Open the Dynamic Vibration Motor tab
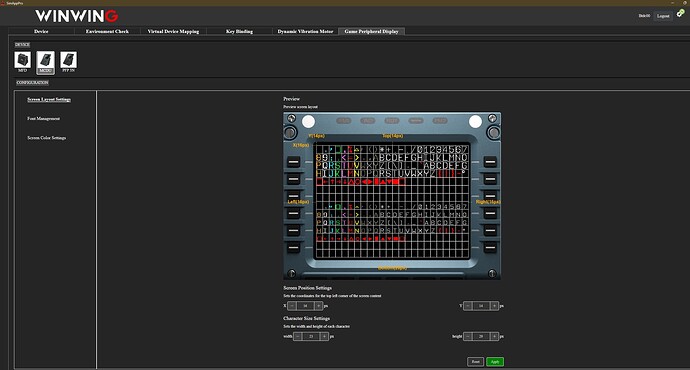The height and width of the screenshot is (370, 690). 305,31
